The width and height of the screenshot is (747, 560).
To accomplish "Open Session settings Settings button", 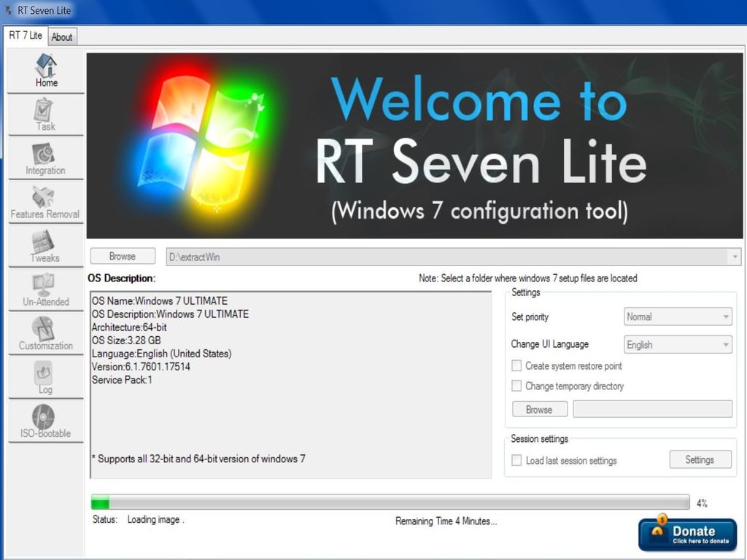I will tap(700, 459).
